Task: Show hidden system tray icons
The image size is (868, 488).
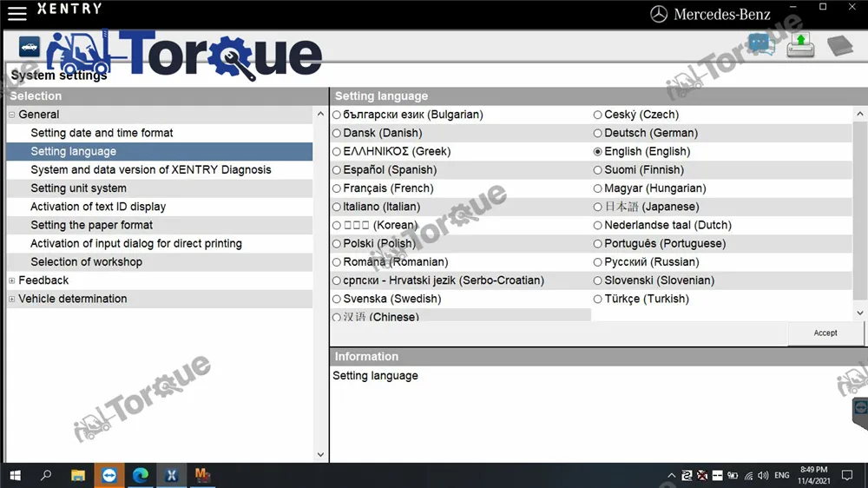Action: (672, 475)
